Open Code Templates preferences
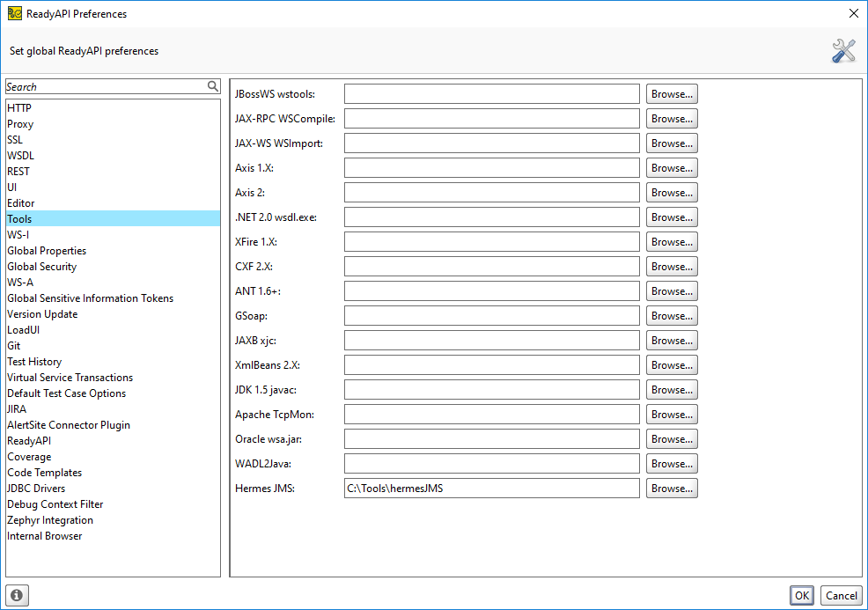868x610 pixels. [113, 473]
